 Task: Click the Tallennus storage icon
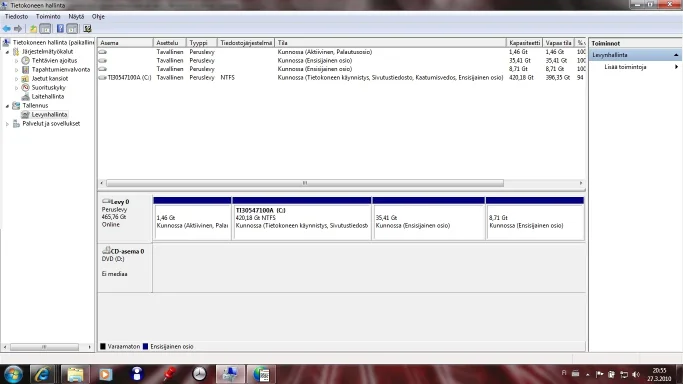(16, 106)
